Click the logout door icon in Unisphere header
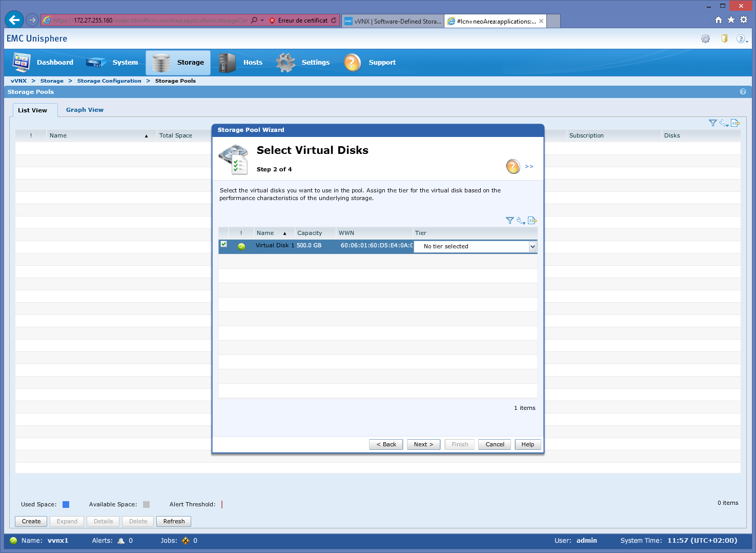 pos(724,38)
